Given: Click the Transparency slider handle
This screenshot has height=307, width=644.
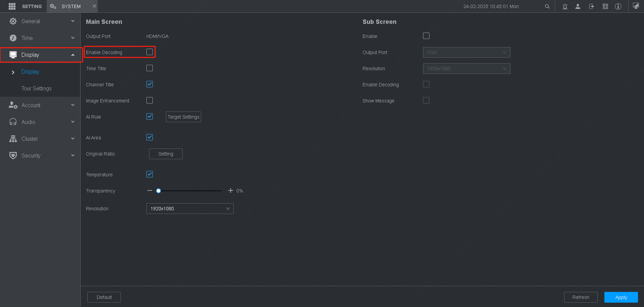Looking at the screenshot, I should [158, 191].
